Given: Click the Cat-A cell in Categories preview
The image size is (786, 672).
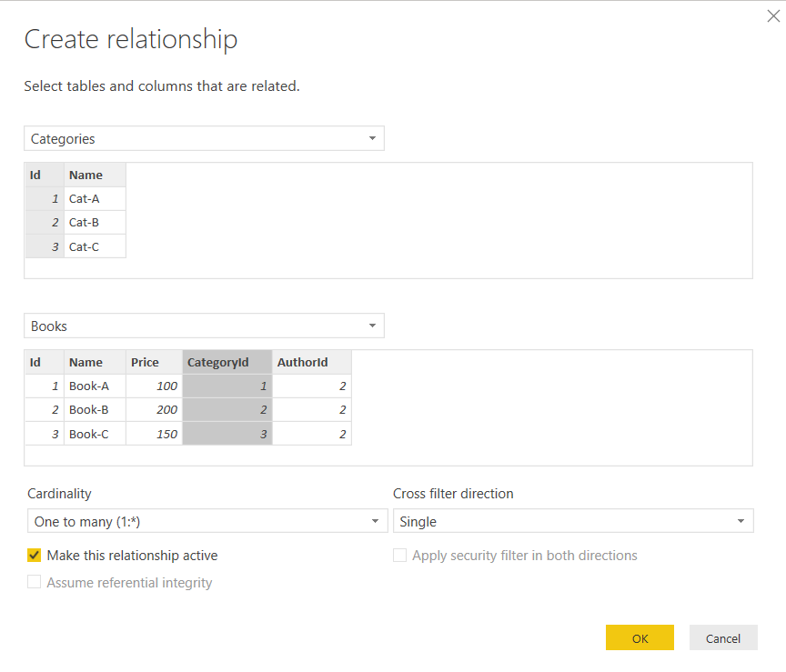Looking at the screenshot, I should pyautogui.click(x=85, y=198).
